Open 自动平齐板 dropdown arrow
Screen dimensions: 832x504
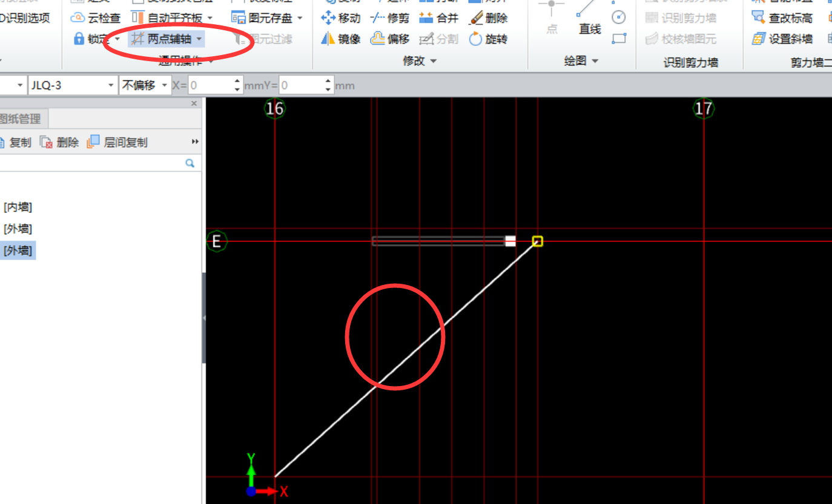210,18
